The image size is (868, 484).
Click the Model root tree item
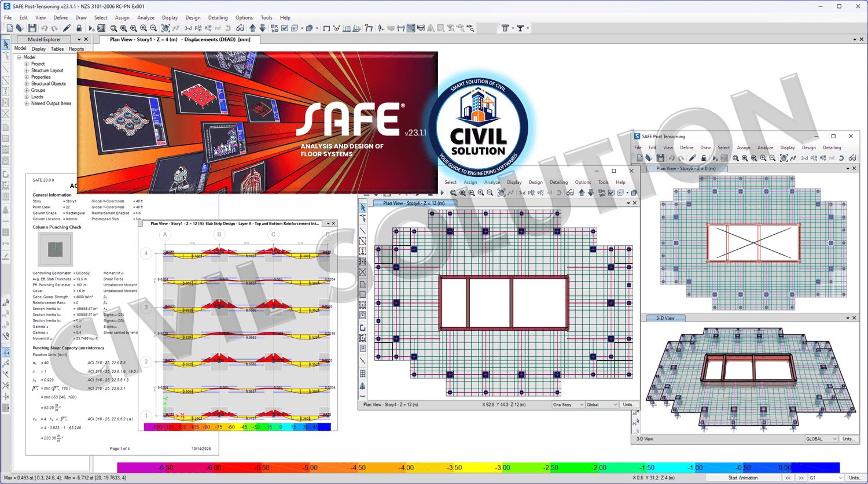point(29,57)
